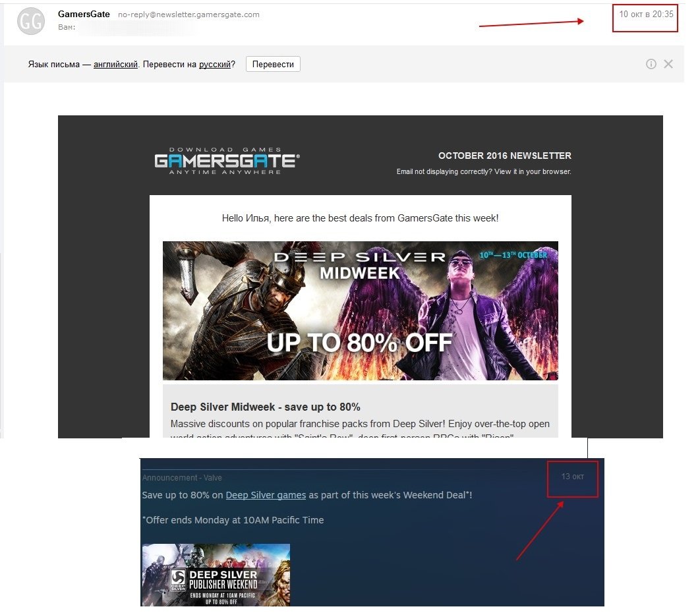The image size is (700, 615).
Task: Click Offer ends Monday at 10AM Pacific Time text
Action: click(233, 520)
